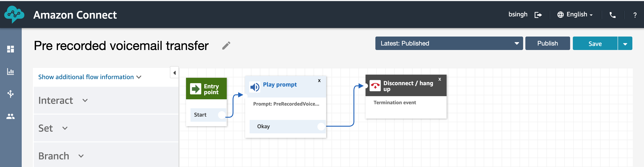Click the Start row in Entry point
The height and width of the screenshot is (167, 644).
[208, 115]
